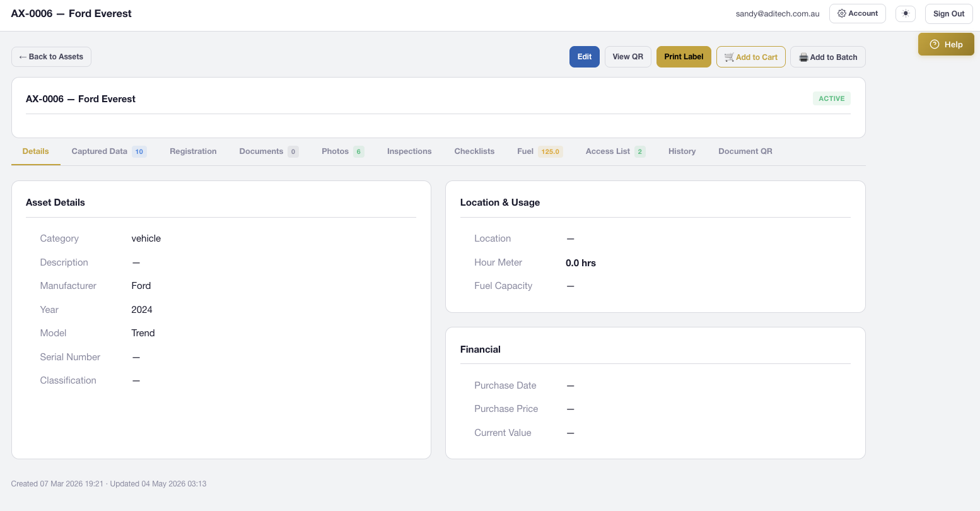Click the page title AX-0006 — Ford Everest in header
Image resolution: width=980 pixels, height=511 pixels.
pyautogui.click(x=71, y=13)
